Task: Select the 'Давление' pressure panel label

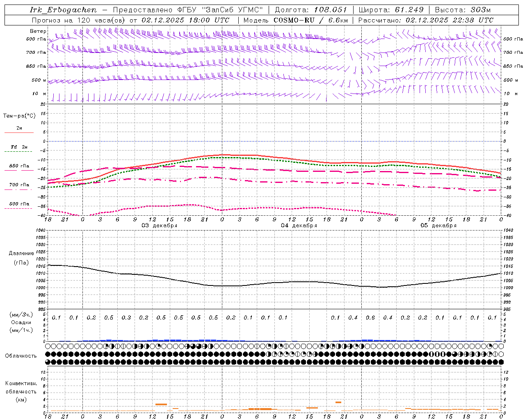Action: coord(21,253)
